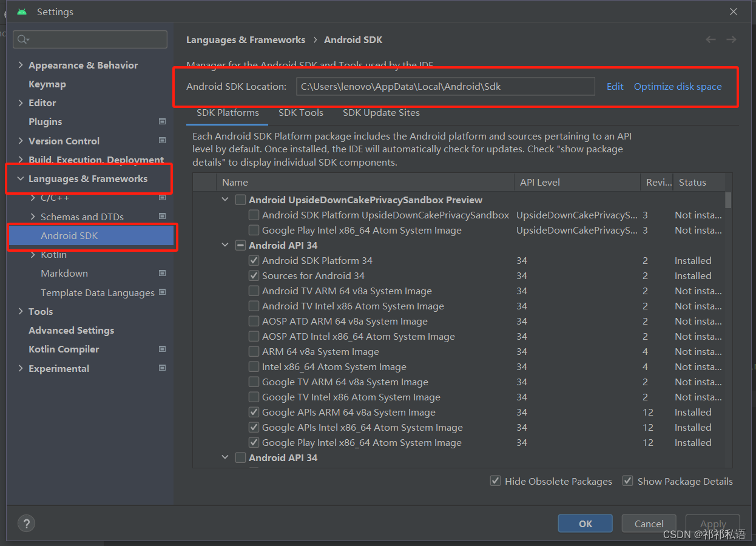Expand Appearance & Behavior settings

(21, 65)
